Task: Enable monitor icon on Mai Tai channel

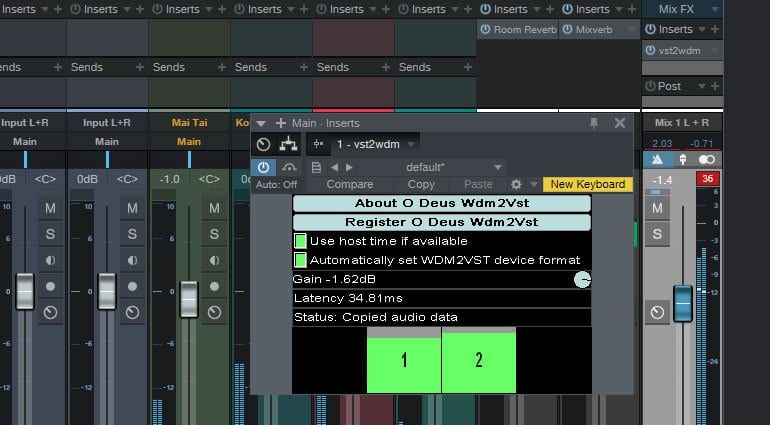Action: 214,260
